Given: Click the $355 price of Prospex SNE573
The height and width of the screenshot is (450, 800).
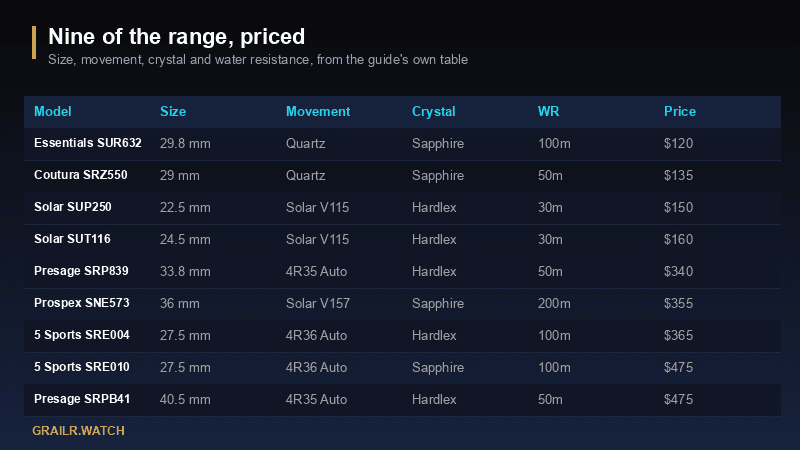Looking at the screenshot, I should pos(678,304).
